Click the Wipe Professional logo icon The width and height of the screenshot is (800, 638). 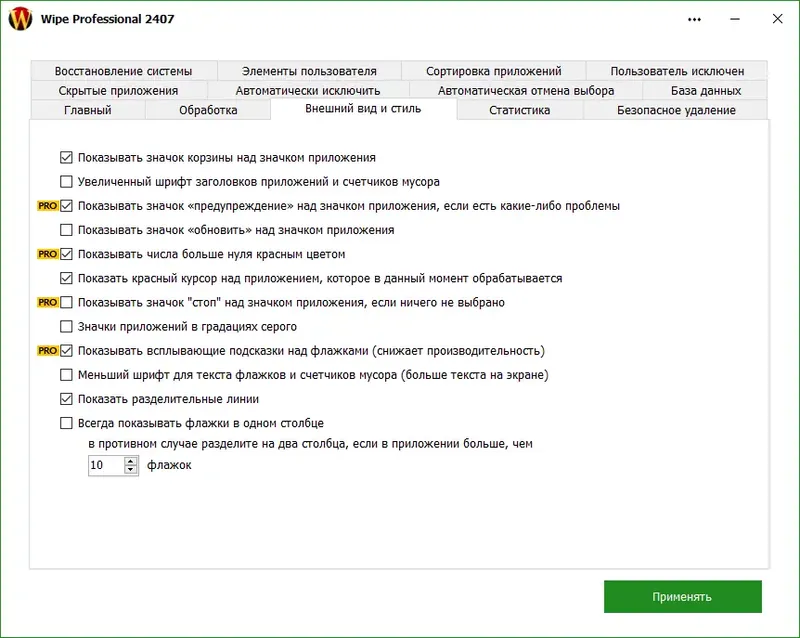20,19
